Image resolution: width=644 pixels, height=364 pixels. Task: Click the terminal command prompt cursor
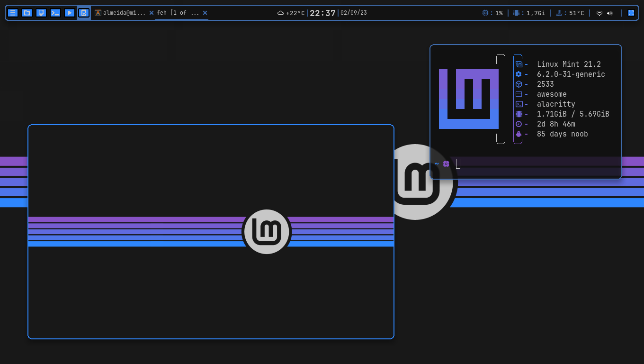(458, 164)
